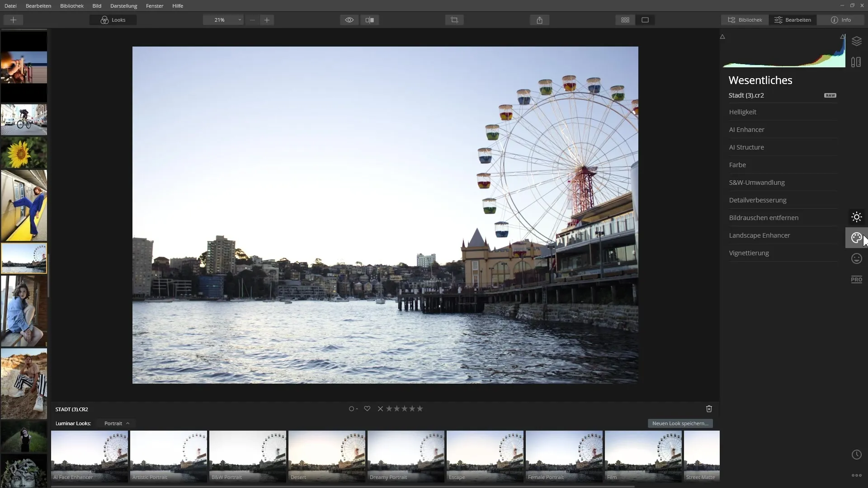Open the Portrait looks category dropdown
The width and height of the screenshot is (868, 488).
(117, 423)
